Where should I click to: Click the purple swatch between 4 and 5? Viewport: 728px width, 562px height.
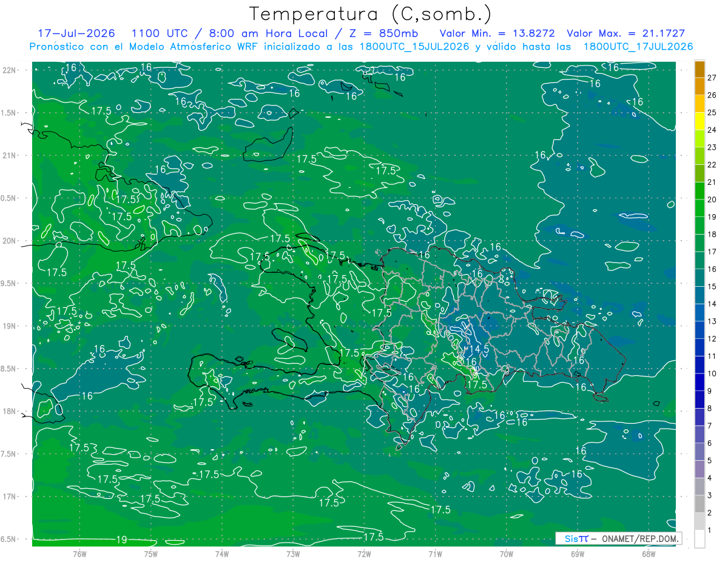pos(699,470)
